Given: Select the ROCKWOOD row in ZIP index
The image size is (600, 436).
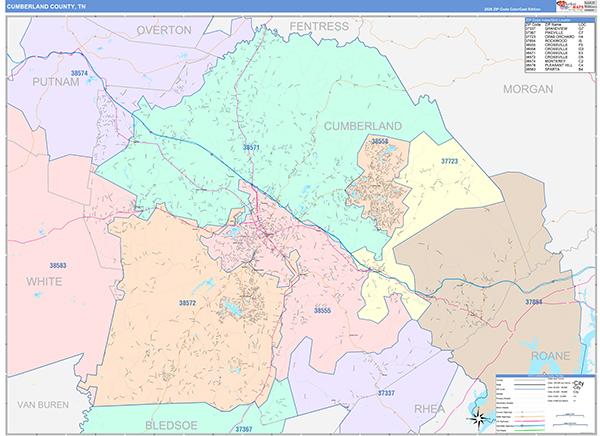Looking at the screenshot, I should click(x=554, y=41).
